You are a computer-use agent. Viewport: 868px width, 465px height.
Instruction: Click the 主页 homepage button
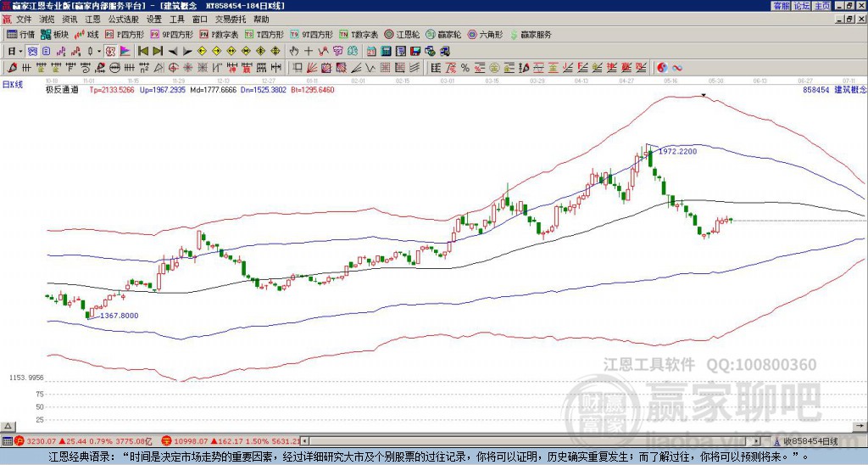[x=822, y=6]
